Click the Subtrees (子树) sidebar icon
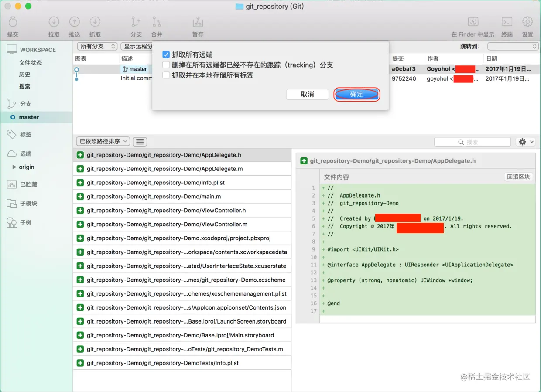 12,222
